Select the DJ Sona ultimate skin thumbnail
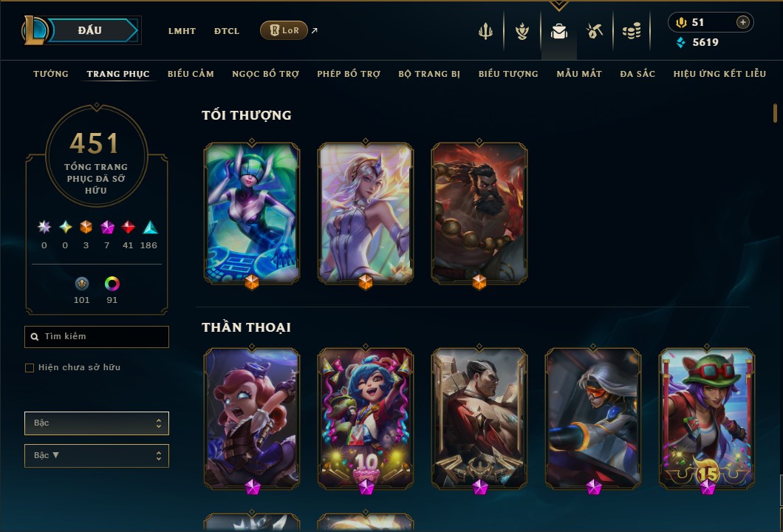This screenshot has width=783, height=532. (252, 214)
